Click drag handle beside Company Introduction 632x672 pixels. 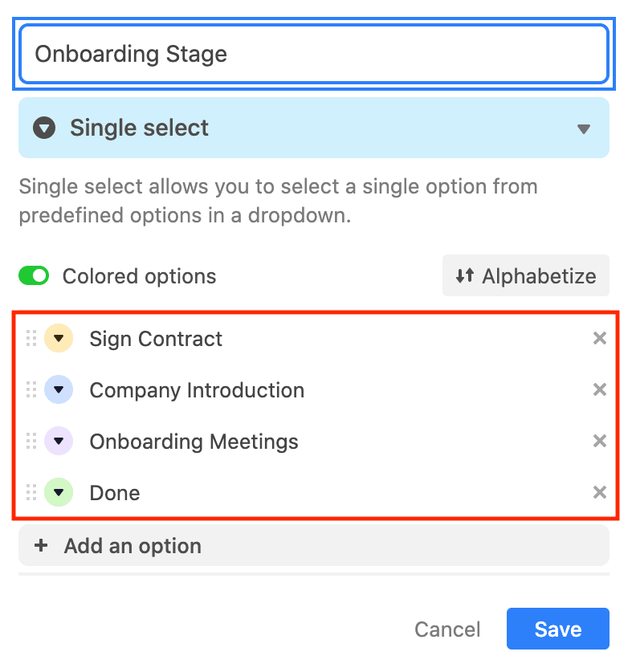(x=31, y=390)
